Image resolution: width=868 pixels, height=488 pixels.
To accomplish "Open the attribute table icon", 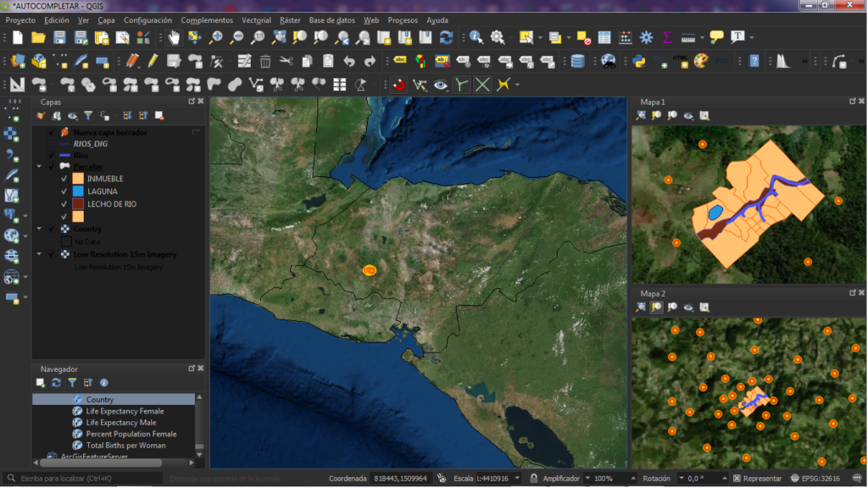I will [x=604, y=37].
